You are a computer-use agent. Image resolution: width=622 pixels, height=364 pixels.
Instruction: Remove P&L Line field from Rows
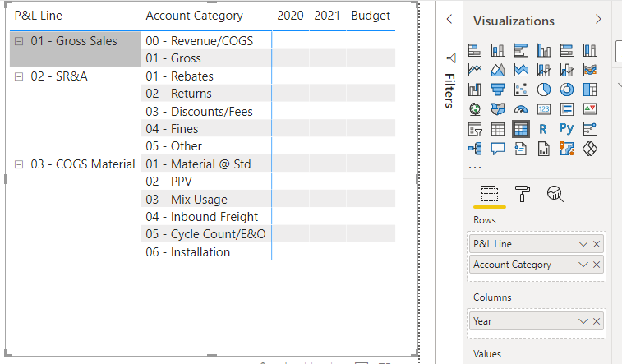(x=597, y=244)
